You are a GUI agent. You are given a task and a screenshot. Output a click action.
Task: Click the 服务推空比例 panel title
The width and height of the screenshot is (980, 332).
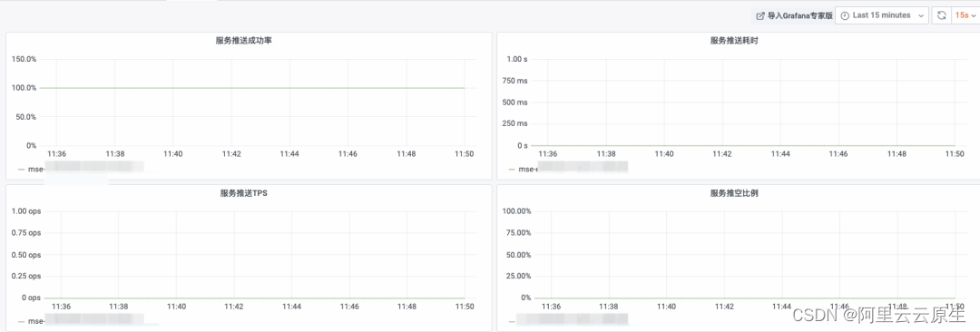[734, 193]
